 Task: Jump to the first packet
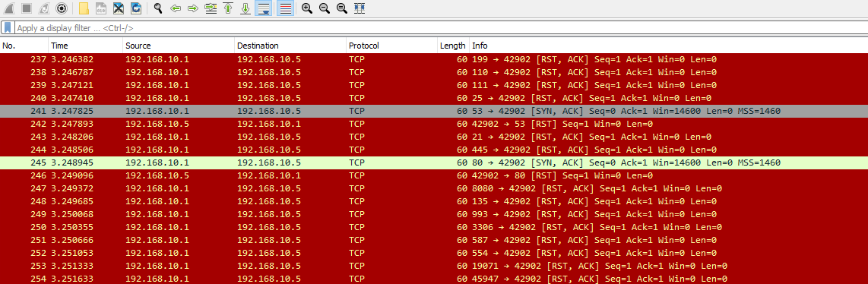click(227, 8)
